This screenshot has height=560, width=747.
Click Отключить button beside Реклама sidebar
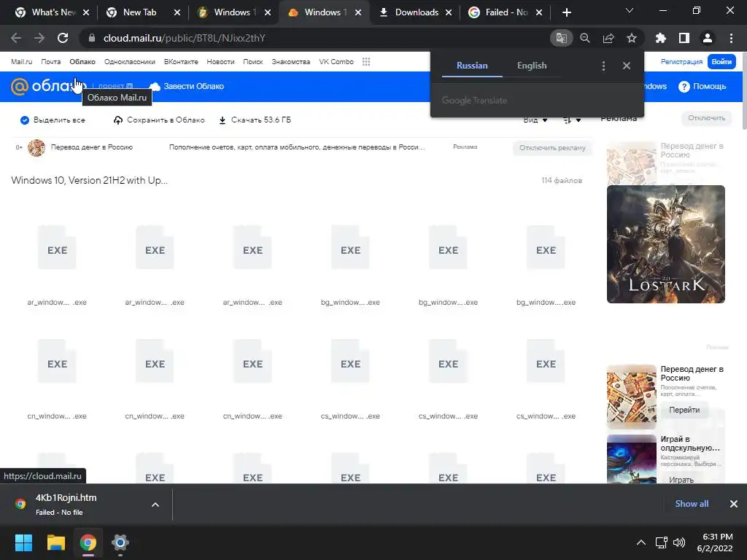coord(706,118)
